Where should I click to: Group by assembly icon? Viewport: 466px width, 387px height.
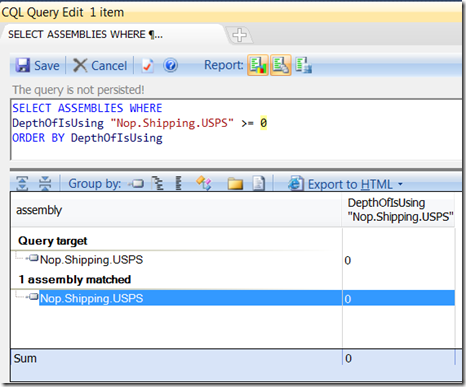point(136,184)
